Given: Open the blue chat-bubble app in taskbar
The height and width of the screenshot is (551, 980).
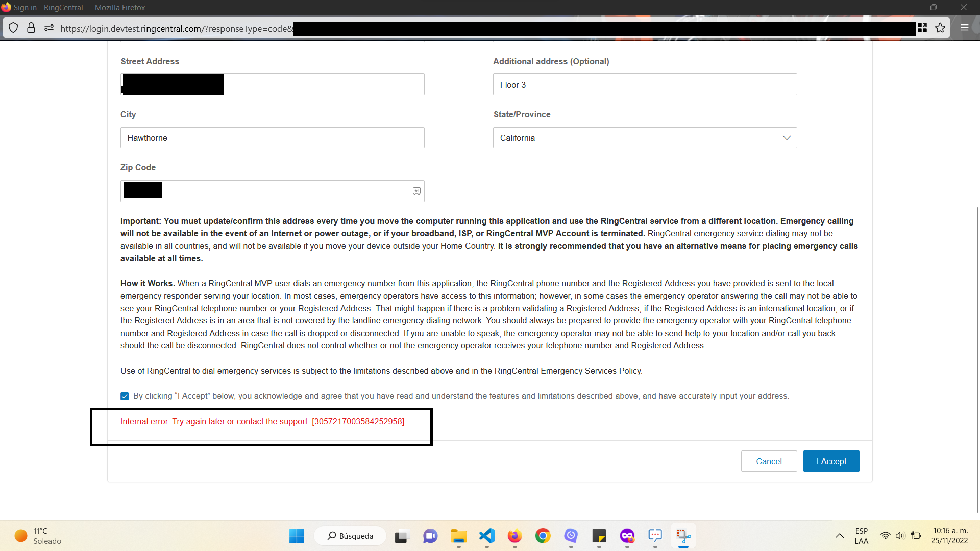Looking at the screenshot, I should click(x=655, y=536).
